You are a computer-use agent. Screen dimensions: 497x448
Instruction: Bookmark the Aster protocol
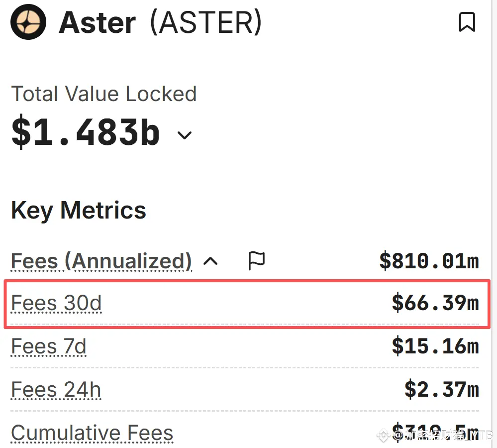click(467, 22)
